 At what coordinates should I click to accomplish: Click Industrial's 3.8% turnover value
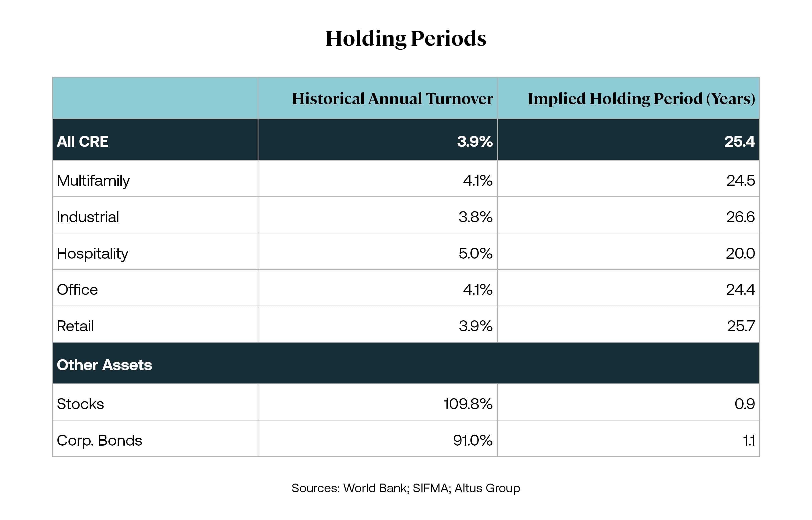tap(475, 217)
